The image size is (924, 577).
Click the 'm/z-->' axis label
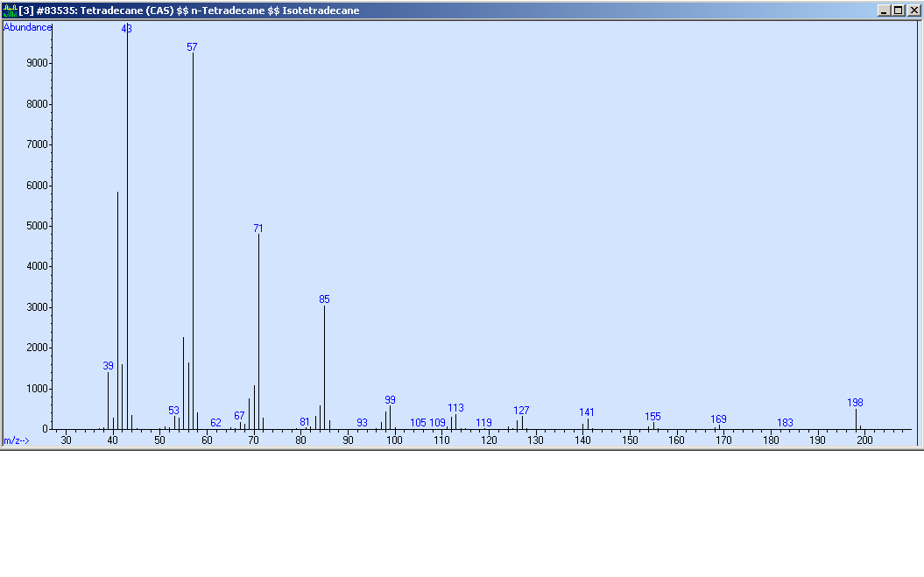(16, 440)
